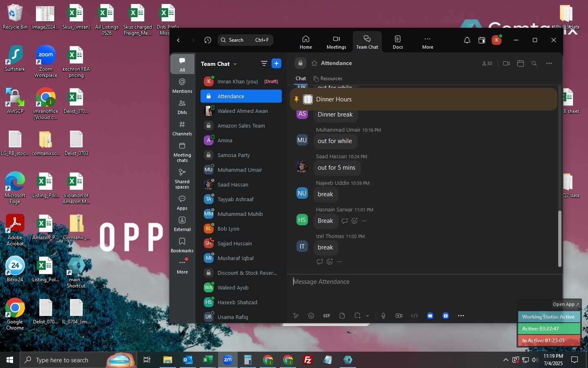This screenshot has width=588, height=368.
Task: Attach a file using the file icon
Action: 342,316
